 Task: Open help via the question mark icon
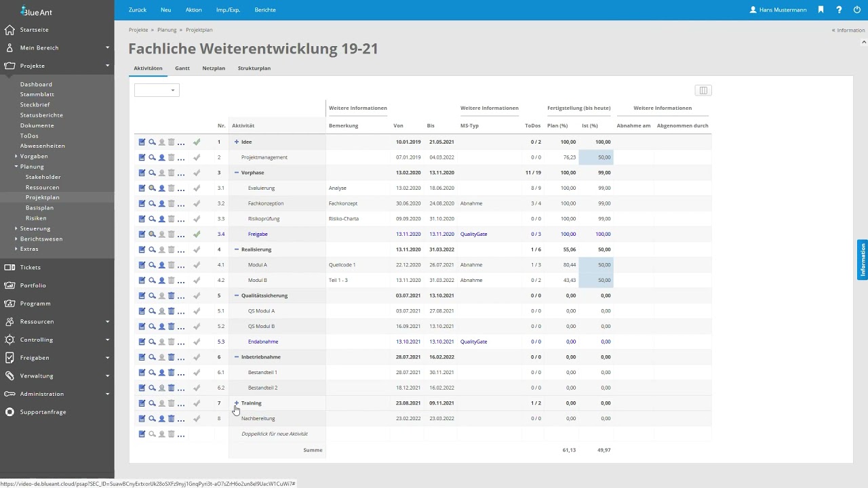coord(839,10)
